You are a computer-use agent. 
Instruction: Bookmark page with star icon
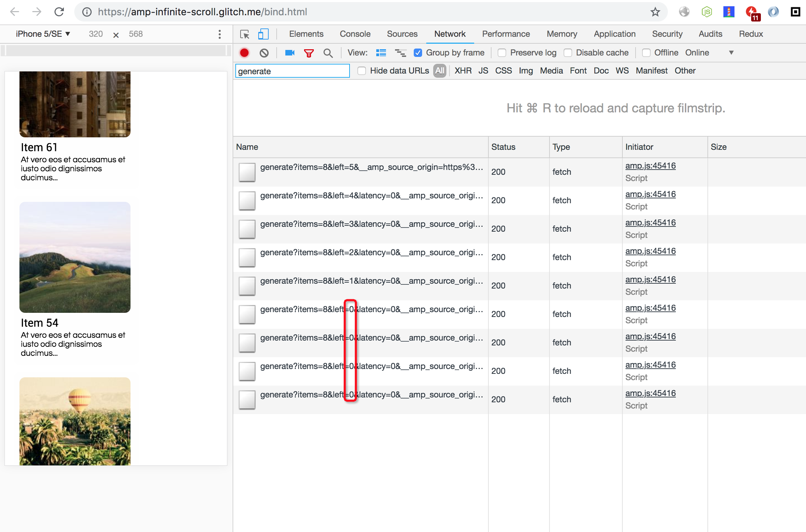655,12
